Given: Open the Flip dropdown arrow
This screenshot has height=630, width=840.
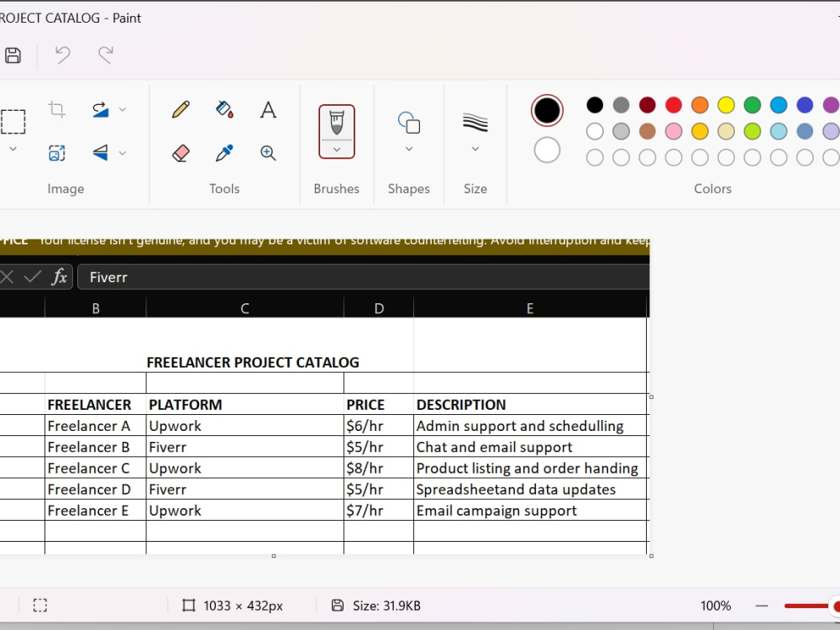Looking at the screenshot, I should [x=123, y=153].
